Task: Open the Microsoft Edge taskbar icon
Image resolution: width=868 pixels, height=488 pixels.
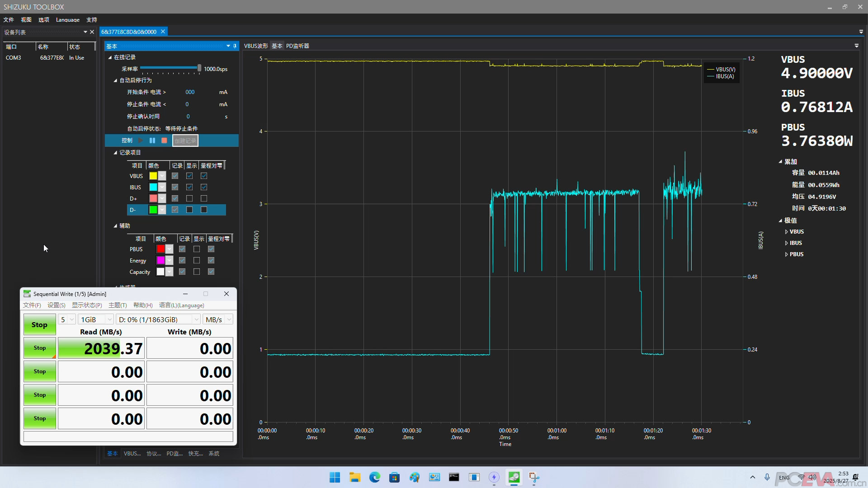Action: [374, 477]
